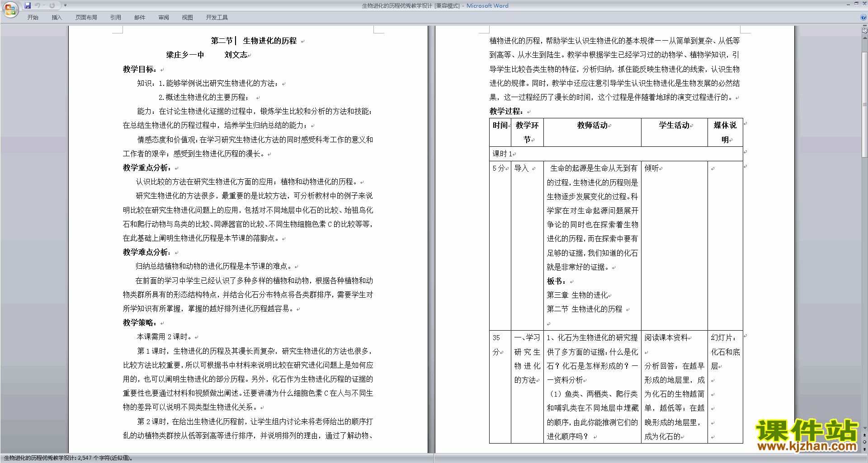The height and width of the screenshot is (463, 868).
Task: Click the line 2.概述生物进化的主要历程;
Action: (x=203, y=97)
